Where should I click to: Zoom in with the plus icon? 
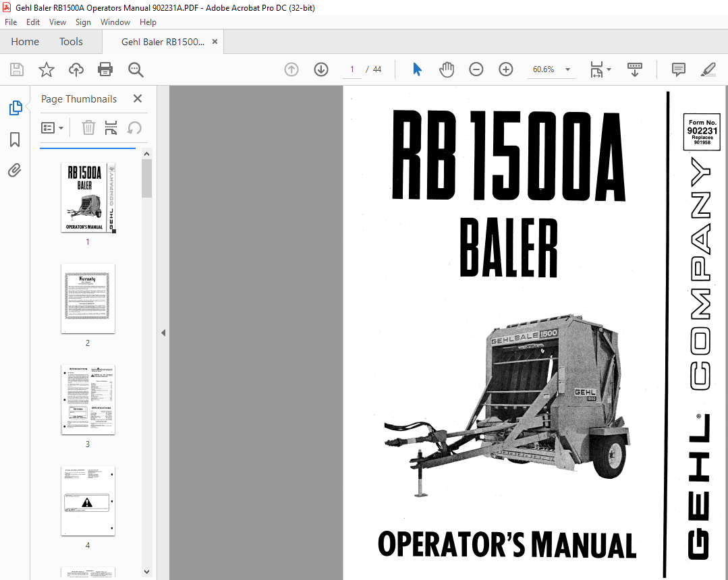505,69
